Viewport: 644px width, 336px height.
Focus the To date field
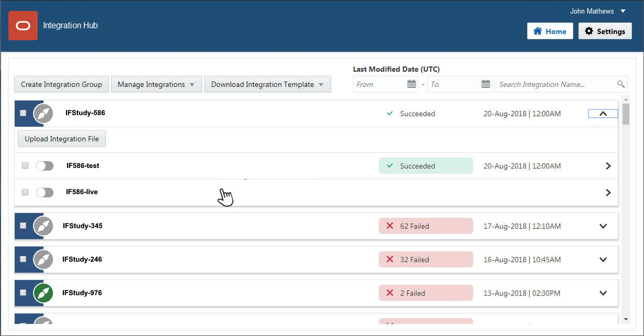pos(460,84)
